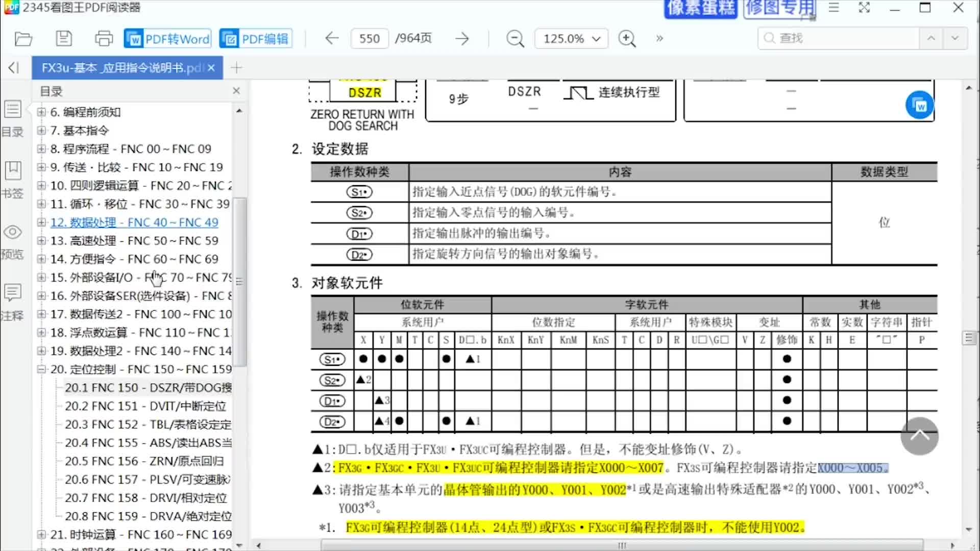Open 12. 数据处理 - FNC 40~FNC 49 link

coord(134,222)
